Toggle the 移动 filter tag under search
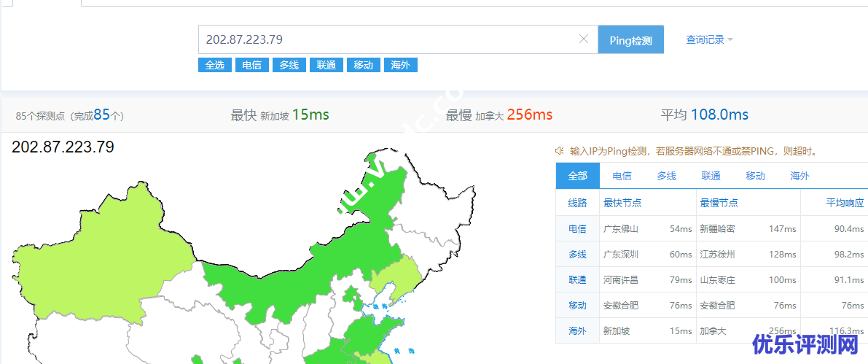The height and width of the screenshot is (364, 868). coord(364,65)
